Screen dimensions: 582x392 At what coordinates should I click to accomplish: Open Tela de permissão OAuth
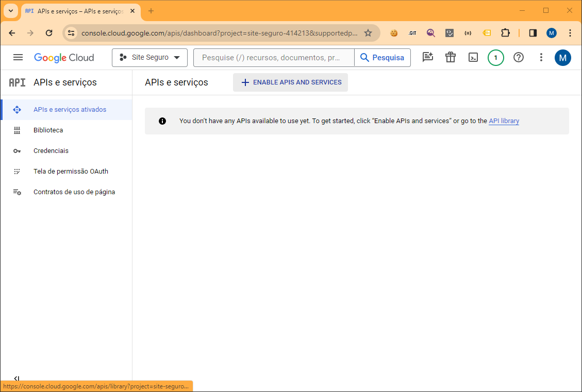[x=67, y=172]
